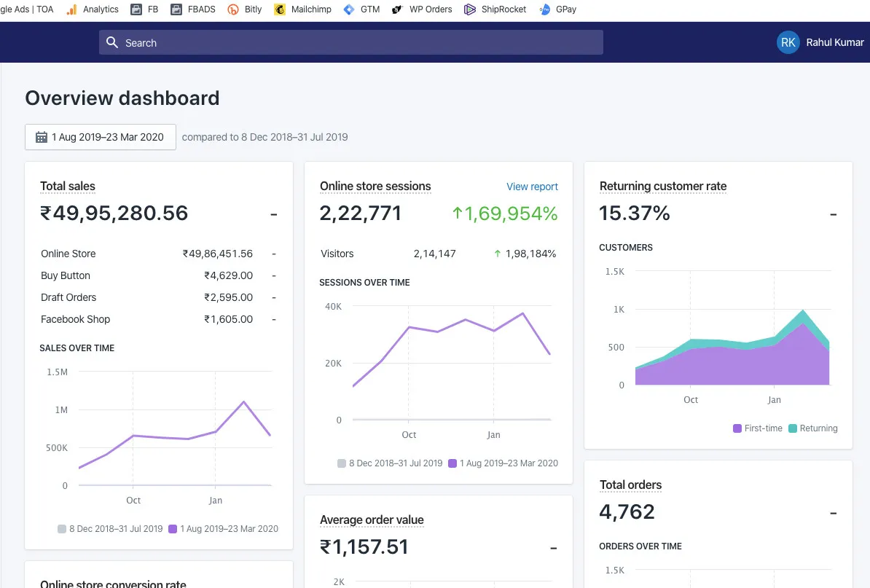
Task: Toggle the First-time series in customer rate legend
Action: (757, 428)
